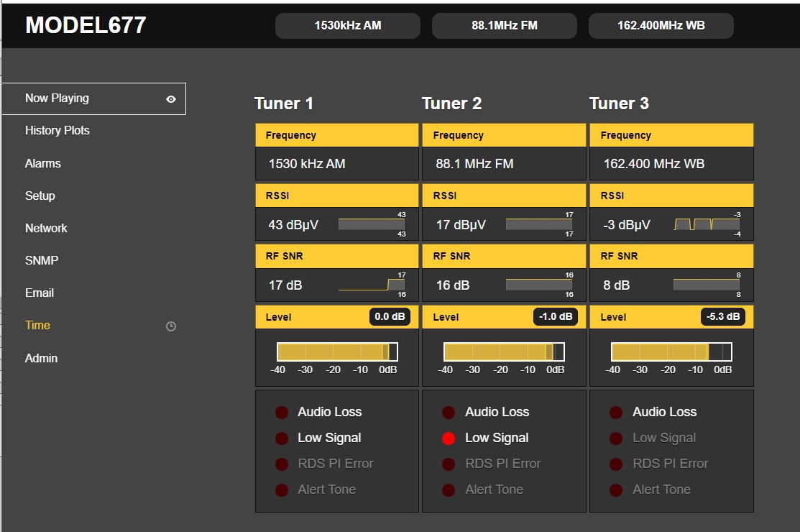Go to the Setup page

pyautogui.click(x=40, y=196)
